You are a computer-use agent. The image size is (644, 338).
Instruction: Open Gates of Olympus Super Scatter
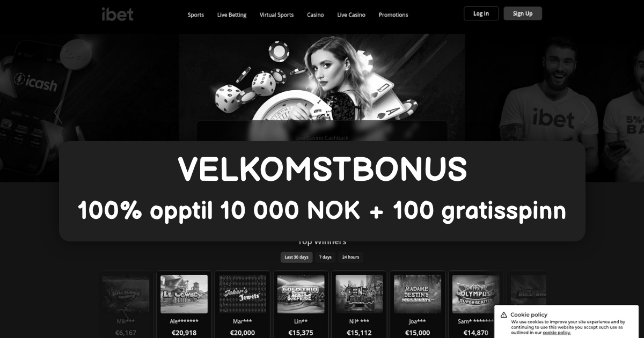(476, 294)
